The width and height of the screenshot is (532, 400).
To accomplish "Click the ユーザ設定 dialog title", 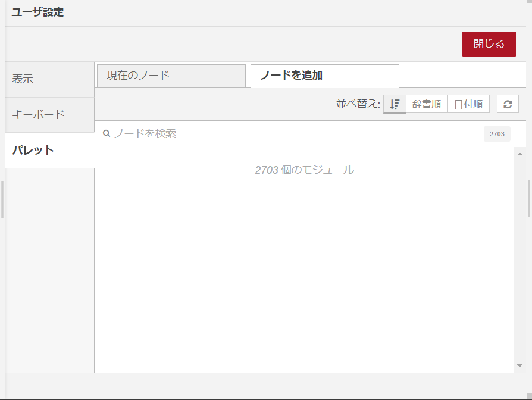I will [x=37, y=12].
